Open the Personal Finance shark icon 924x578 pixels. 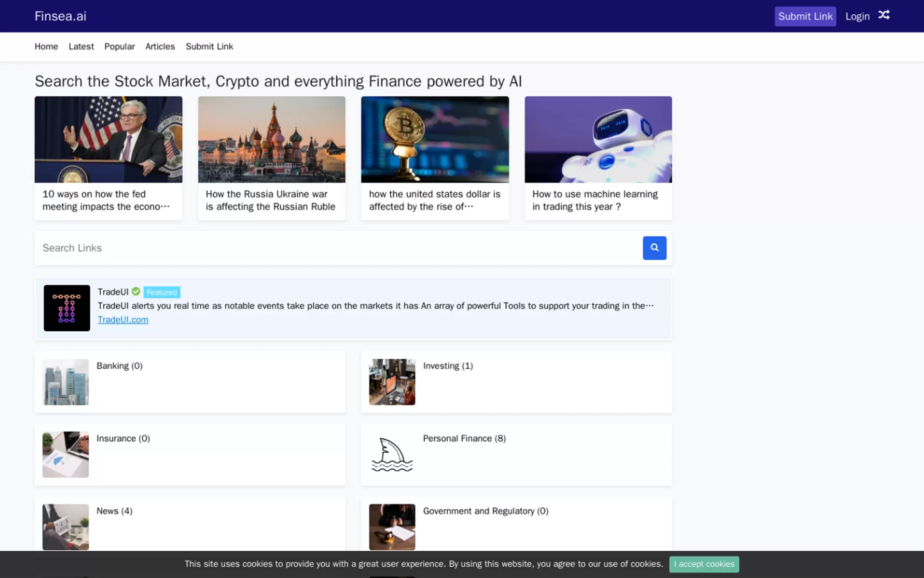pos(392,455)
